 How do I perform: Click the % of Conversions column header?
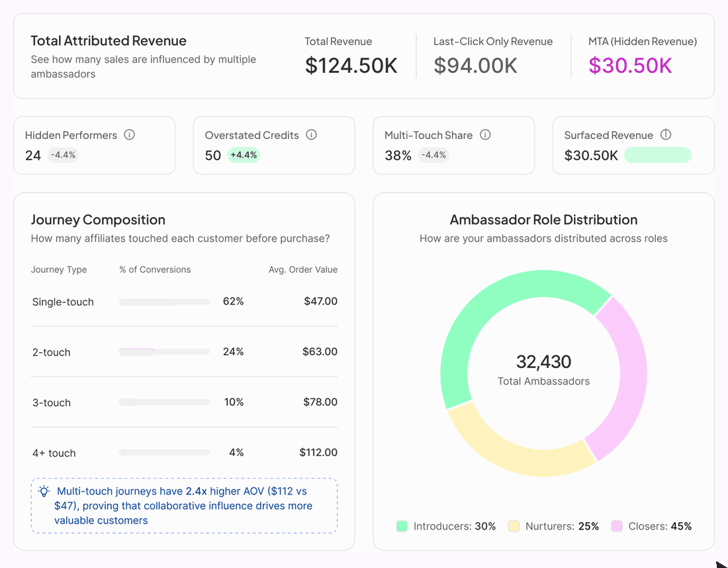(x=155, y=269)
